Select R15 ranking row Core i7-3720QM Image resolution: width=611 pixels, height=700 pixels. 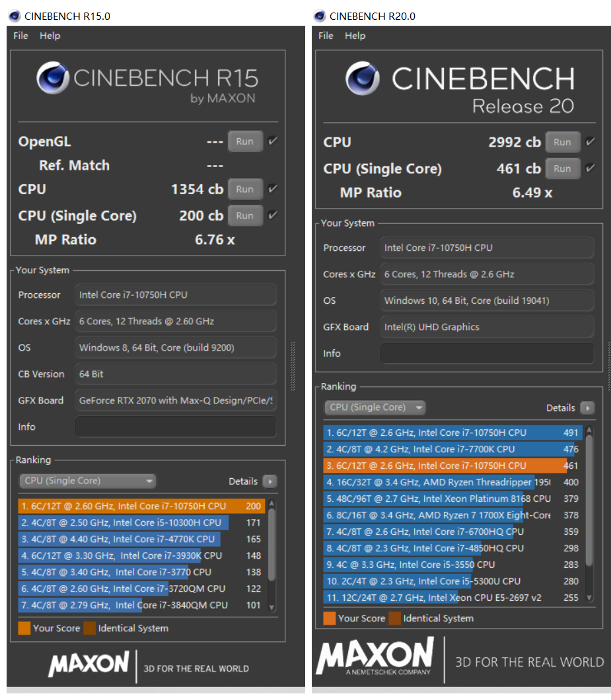coord(141,589)
